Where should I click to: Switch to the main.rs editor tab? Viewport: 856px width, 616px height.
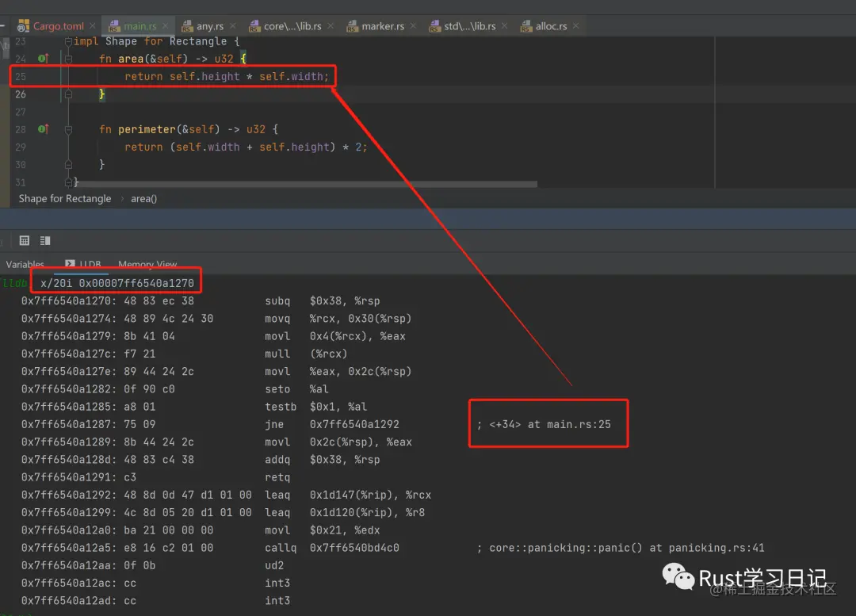(139, 26)
